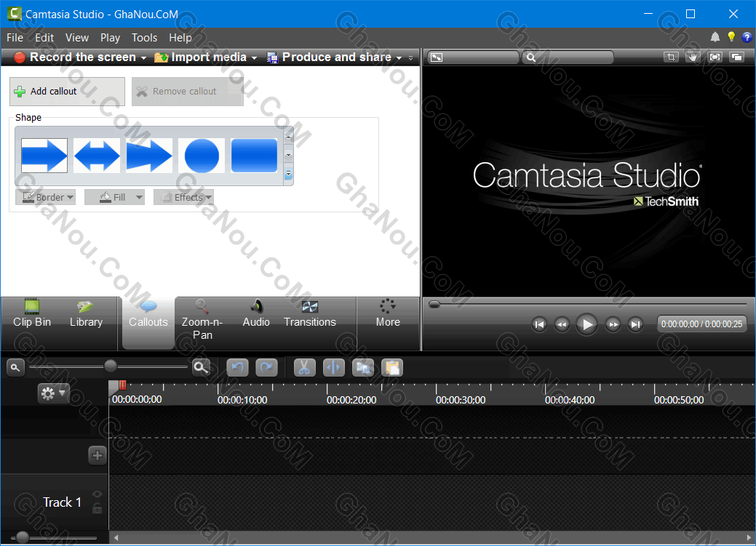The width and height of the screenshot is (756, 546).
Task: Move the shape gallery down one row
Action: 288,156
